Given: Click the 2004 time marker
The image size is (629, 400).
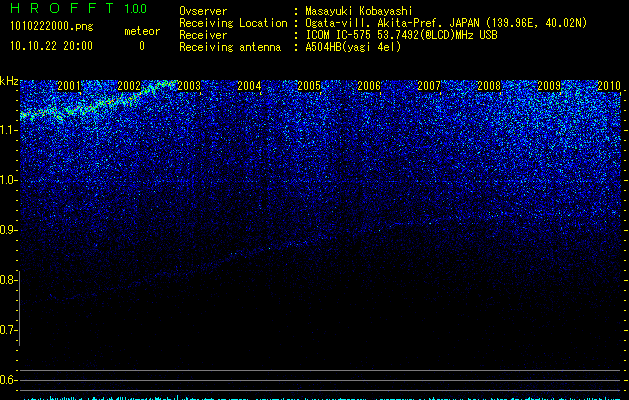Looking at the screenshot, I should pos(249,86).
